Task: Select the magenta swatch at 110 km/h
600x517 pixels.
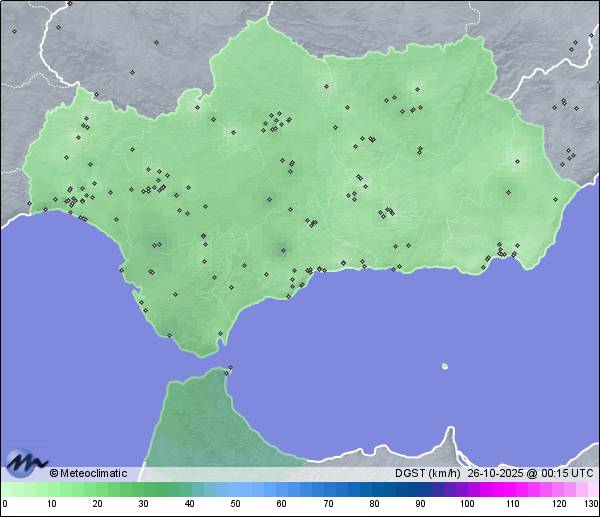Action: click(x=512, y=489)
